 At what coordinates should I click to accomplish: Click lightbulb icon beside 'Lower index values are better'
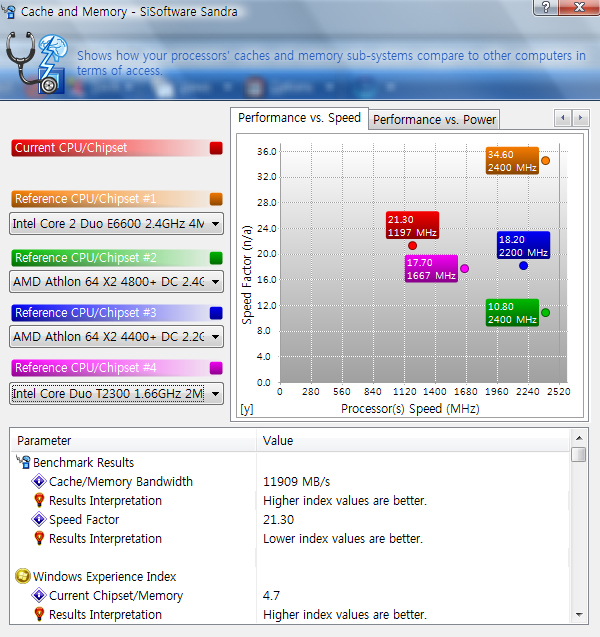(39, 538)
